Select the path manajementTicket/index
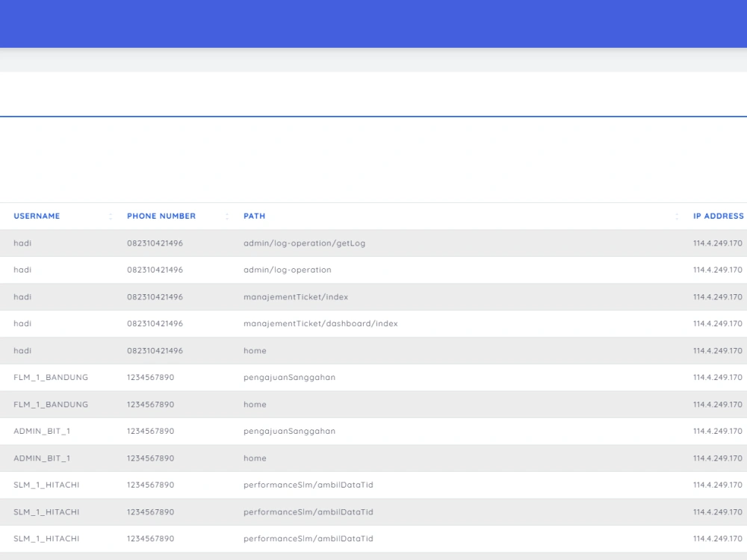 296,297
